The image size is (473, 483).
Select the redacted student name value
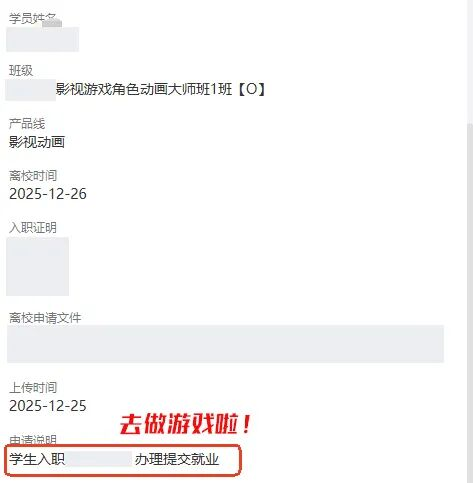[x=43, y=39]
